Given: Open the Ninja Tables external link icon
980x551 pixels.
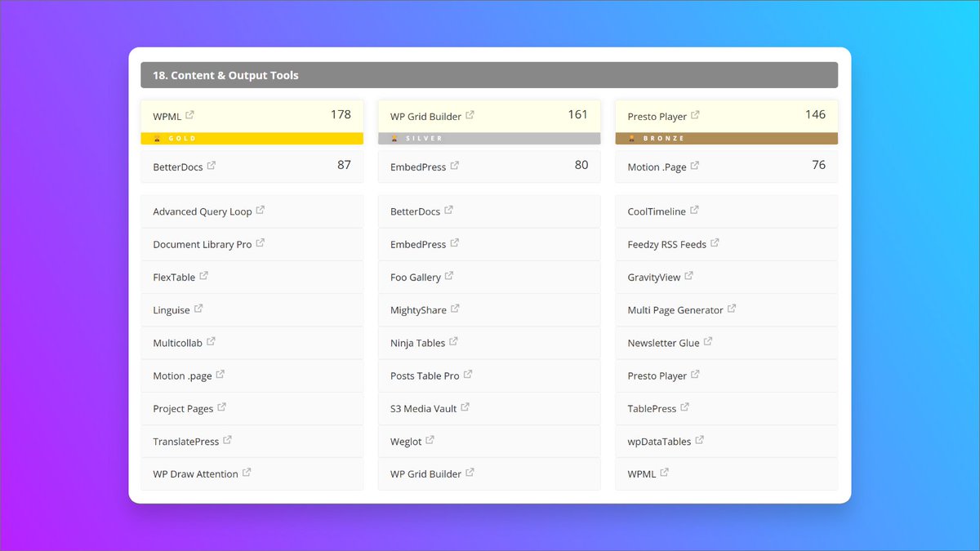Looking at the screenshot, I should point(454,341).
